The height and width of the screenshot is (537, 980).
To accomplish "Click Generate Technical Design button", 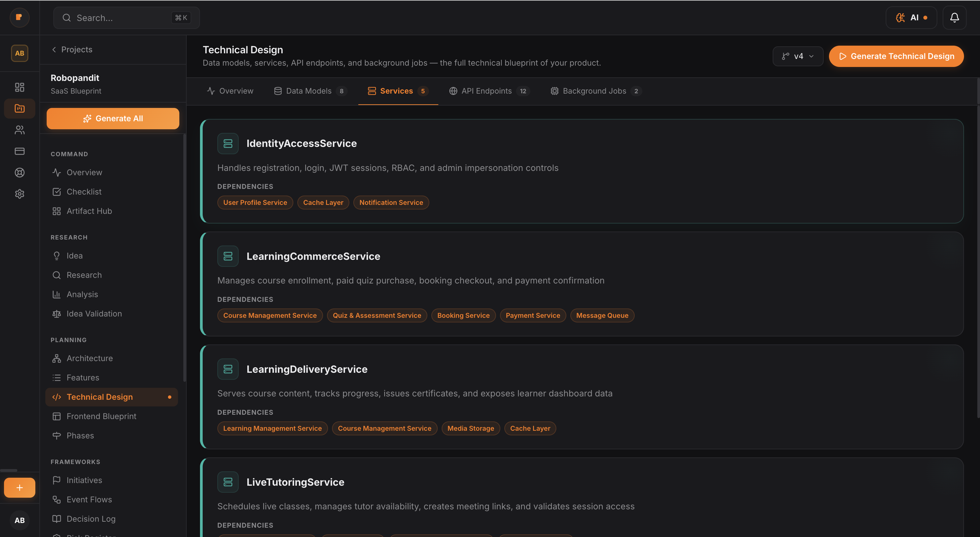I will [896, 56].
